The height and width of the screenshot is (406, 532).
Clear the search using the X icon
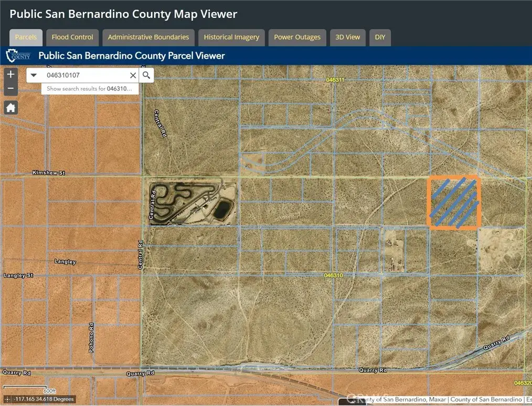[133, 75]
